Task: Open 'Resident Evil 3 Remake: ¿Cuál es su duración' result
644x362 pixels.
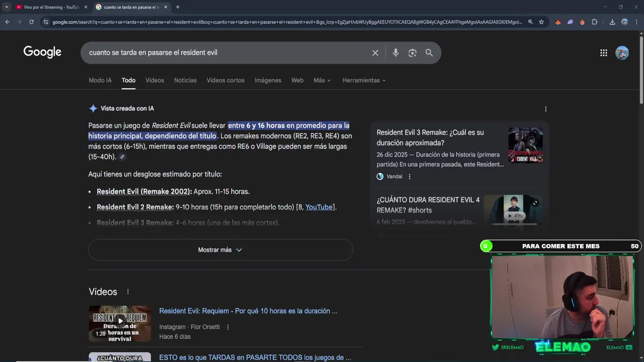Action: click(x=430, y=138)
